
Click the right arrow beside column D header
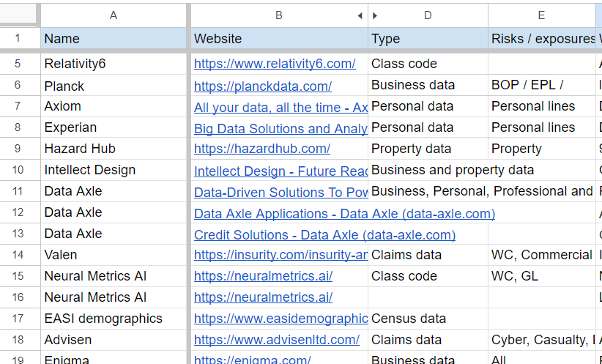click(375, 15)
